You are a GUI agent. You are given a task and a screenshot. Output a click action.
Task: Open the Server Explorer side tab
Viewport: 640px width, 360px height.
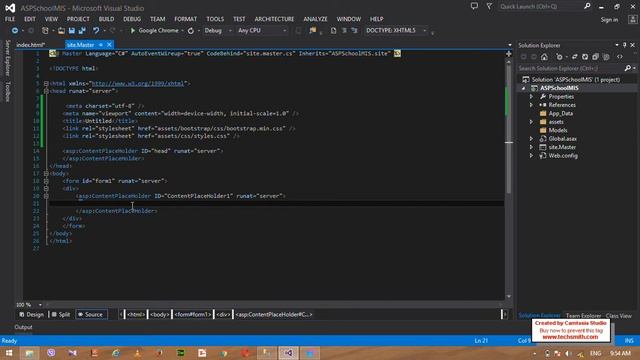click(7, 58)
